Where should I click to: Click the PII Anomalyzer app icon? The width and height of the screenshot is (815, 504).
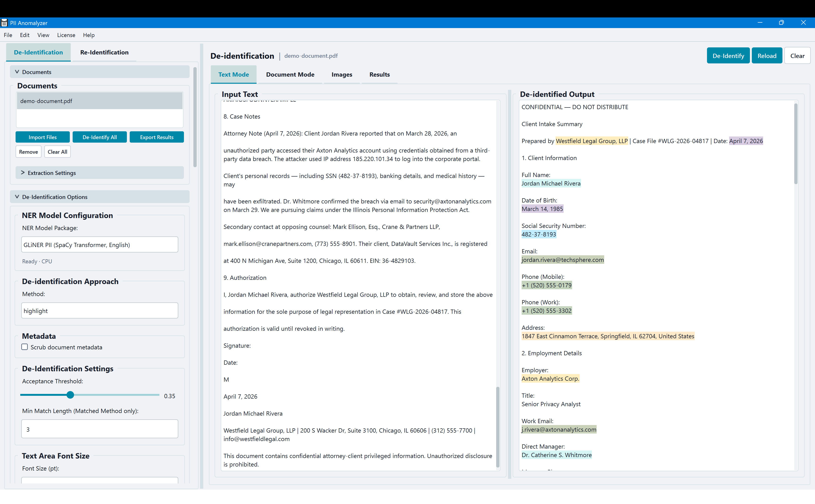click(x=4, y=23)
